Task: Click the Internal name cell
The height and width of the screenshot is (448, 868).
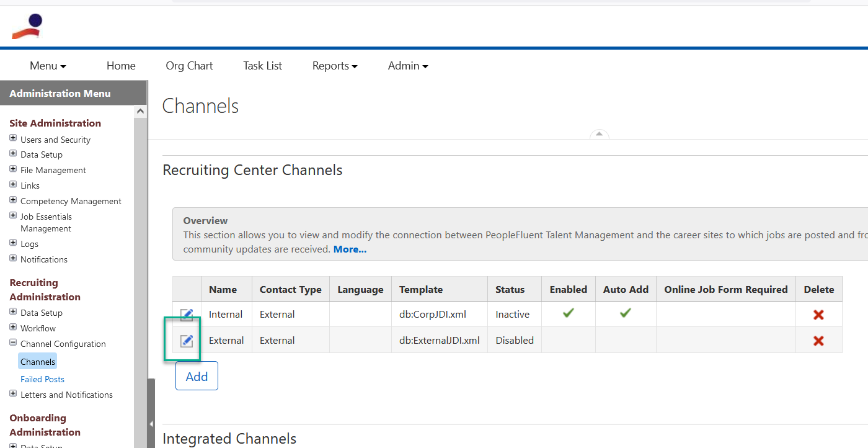Action: 226,315
